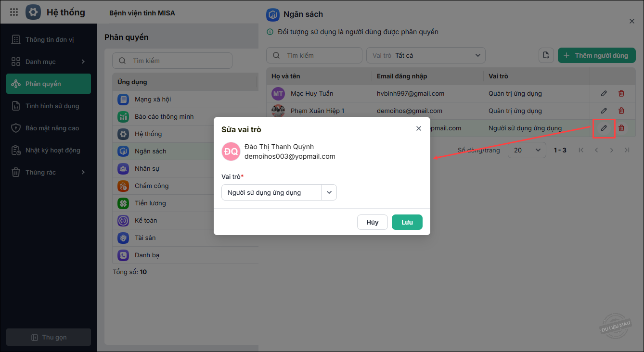Open Tình hình sử dụng menu item
644x352 pixels.
point(52,106)
